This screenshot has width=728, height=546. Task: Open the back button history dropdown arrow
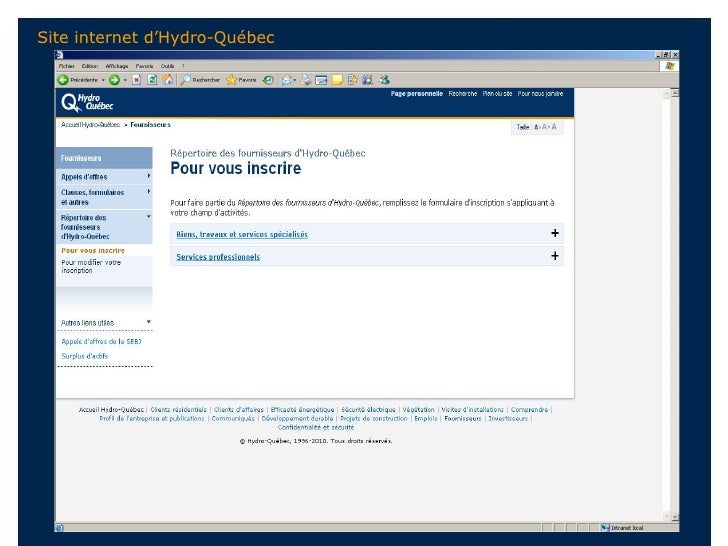point(103,80)
